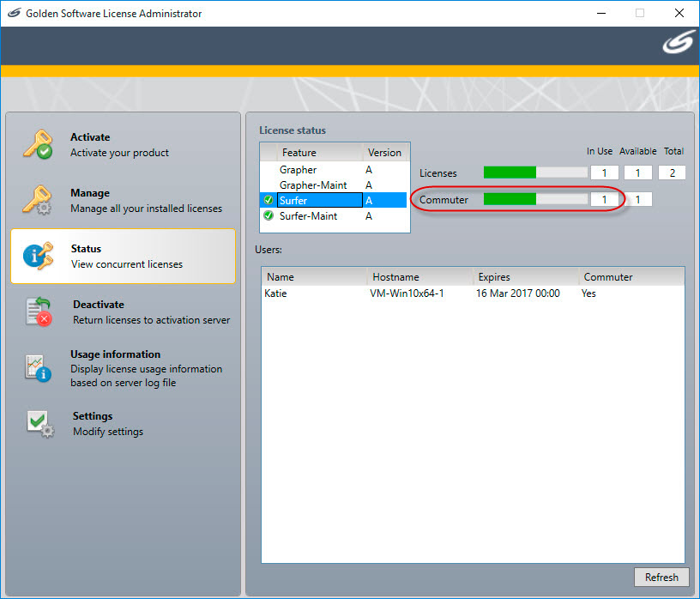The image size is (700, 599).
Task: Click the Manage key-and-gear icon
Action: point(38,200)
